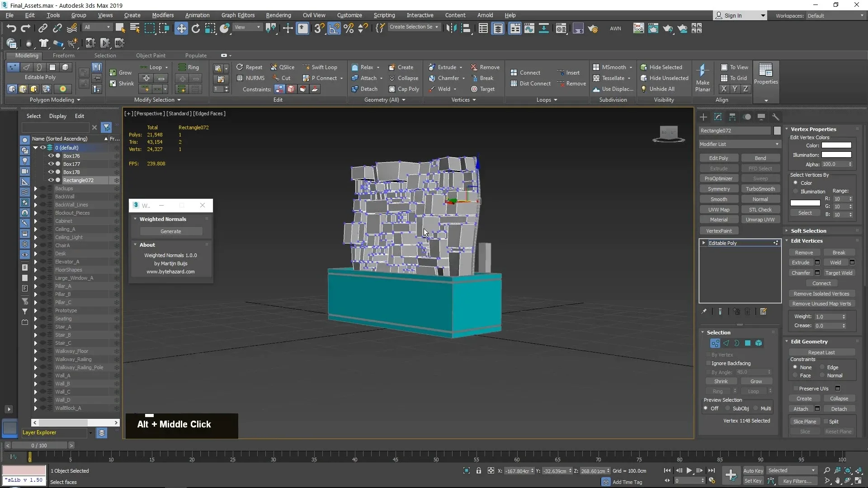
Task: Click the Unwrap UVW modifier button
Action: 760,220
